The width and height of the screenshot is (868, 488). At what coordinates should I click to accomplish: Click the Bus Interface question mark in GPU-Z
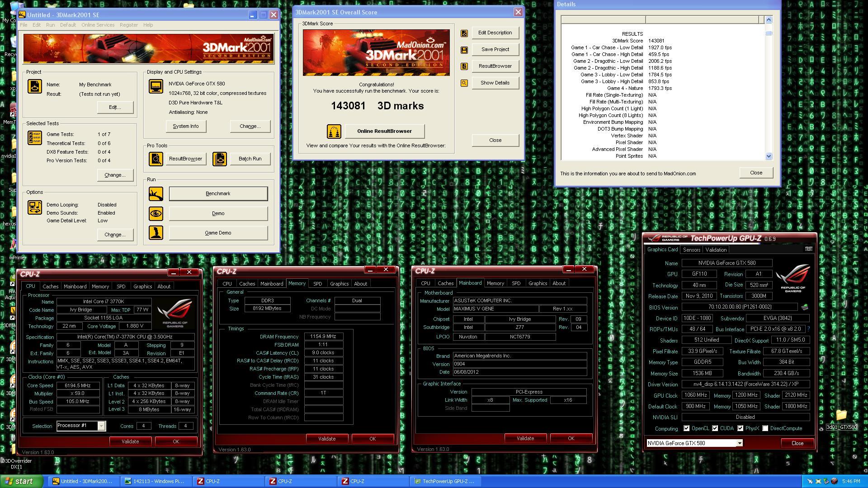point(808,329)
